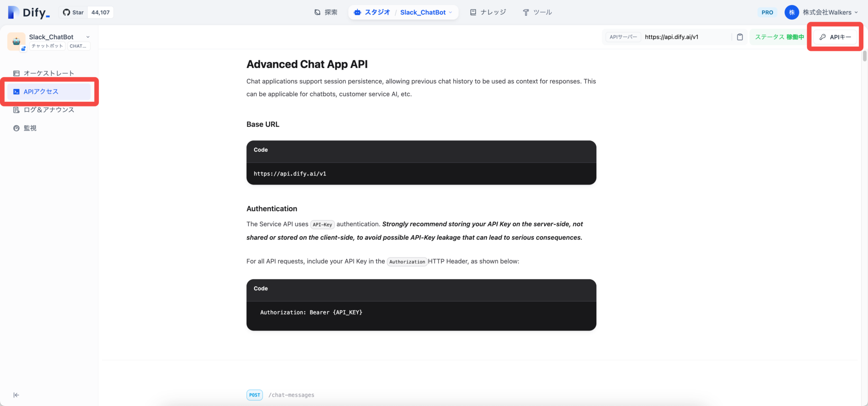Click the Dify logo
The width and height of the screenshot is (868, 406).
28,12
